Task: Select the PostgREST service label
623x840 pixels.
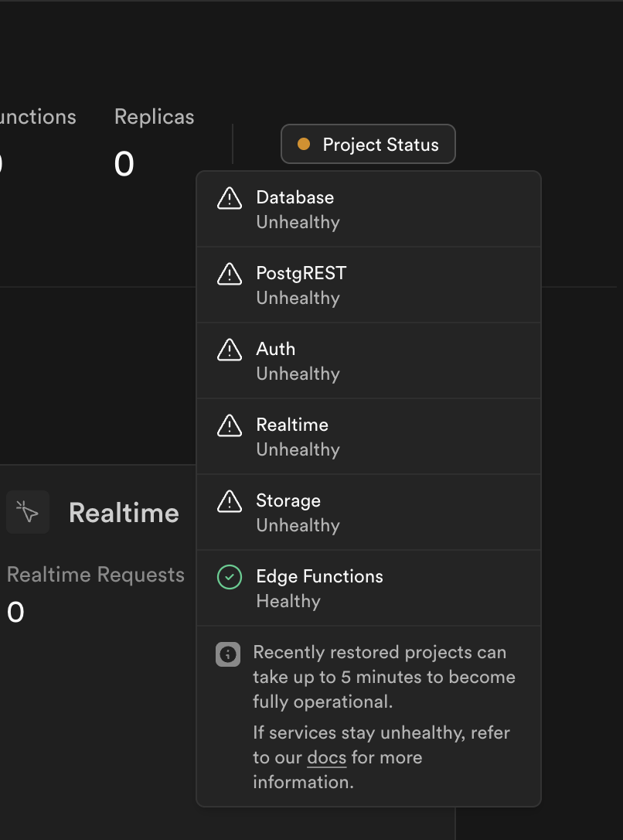Action: 301,273
